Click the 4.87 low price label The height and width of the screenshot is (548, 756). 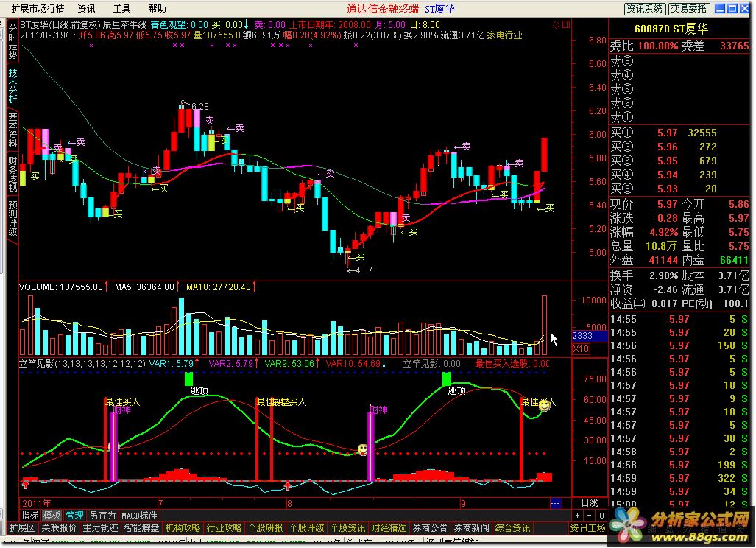(364, 270)
